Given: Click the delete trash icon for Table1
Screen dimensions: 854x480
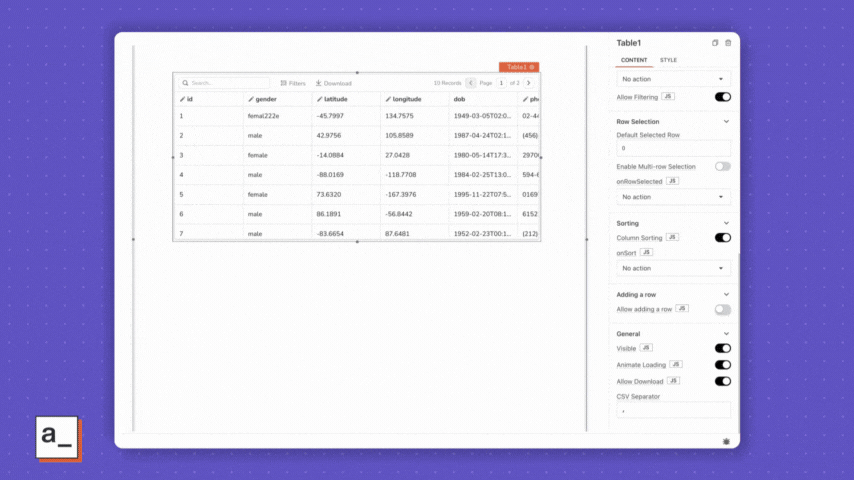Looking at the screenshot, I should point(728,43).
